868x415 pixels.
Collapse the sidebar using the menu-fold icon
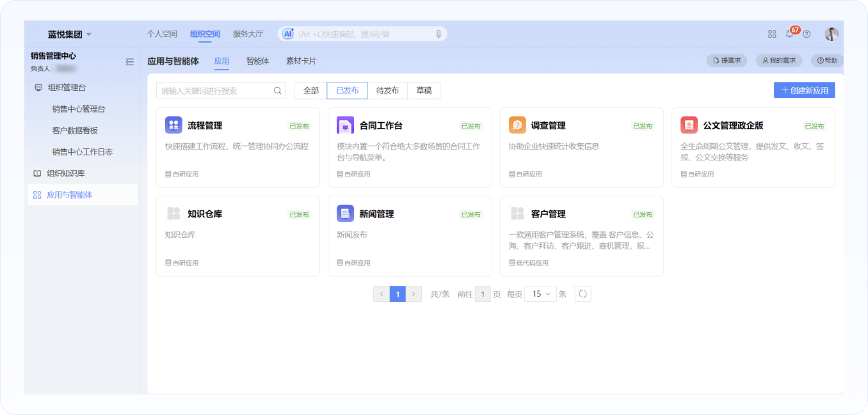[130, 61]
